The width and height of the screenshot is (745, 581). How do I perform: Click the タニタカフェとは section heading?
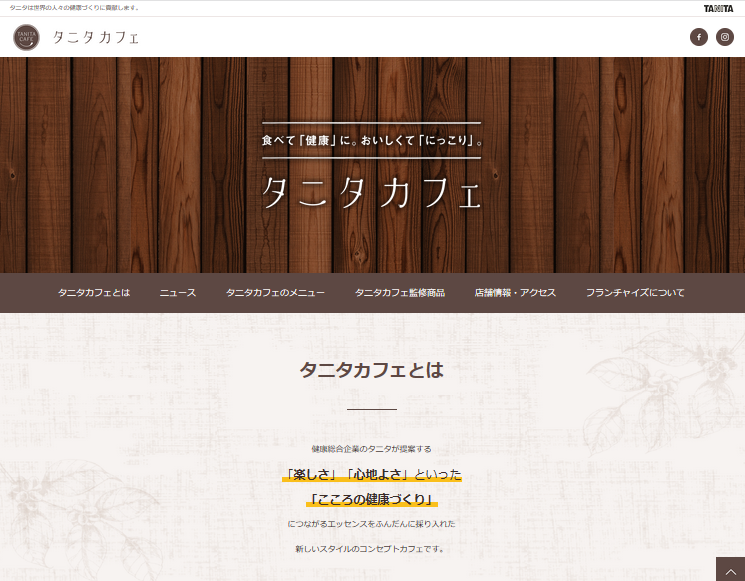coord(372,370)
